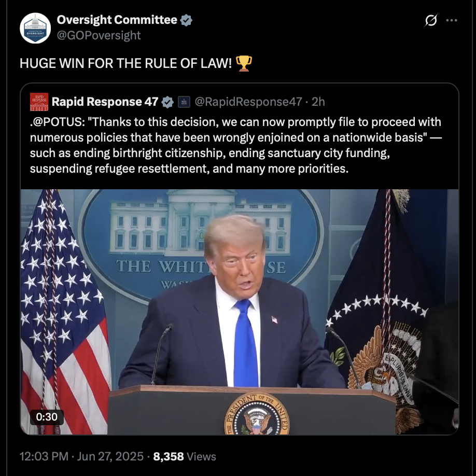Play the White House briefing video

240,312
